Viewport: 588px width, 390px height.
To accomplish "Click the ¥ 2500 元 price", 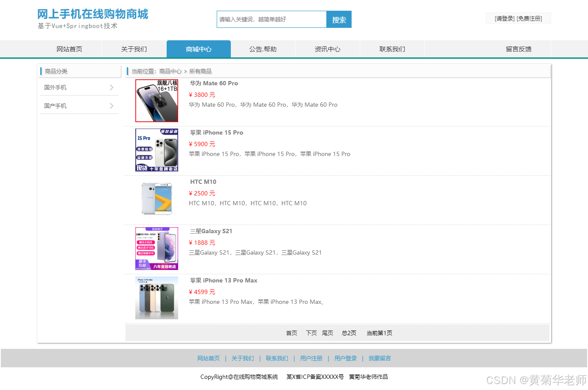I will pyautogui.click(x=202, y=193).
